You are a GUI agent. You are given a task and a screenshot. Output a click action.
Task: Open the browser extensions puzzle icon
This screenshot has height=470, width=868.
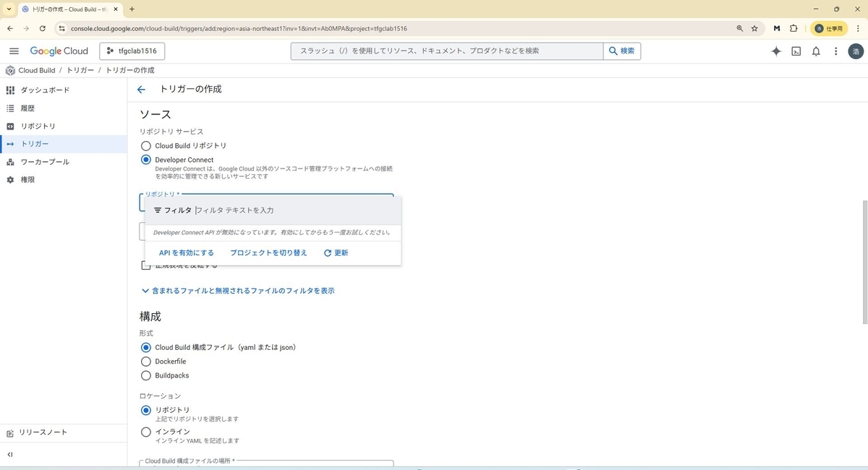793,28
